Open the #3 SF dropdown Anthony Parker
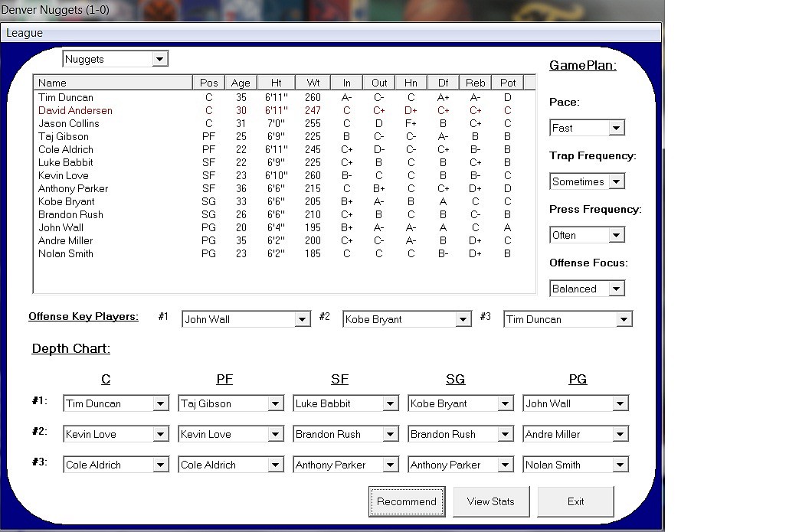Viewport: 812px width, 532px height. (x=346, y=465)
